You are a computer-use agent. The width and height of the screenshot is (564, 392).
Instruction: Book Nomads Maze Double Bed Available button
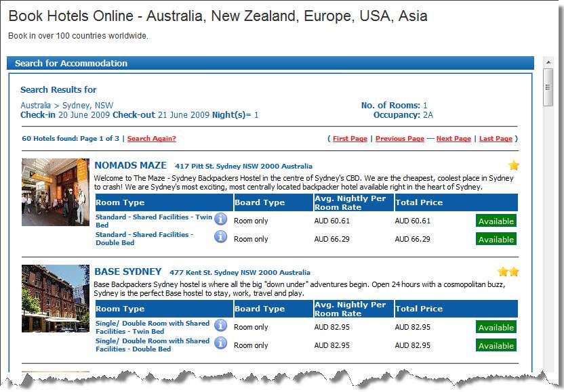click(496, 239)
